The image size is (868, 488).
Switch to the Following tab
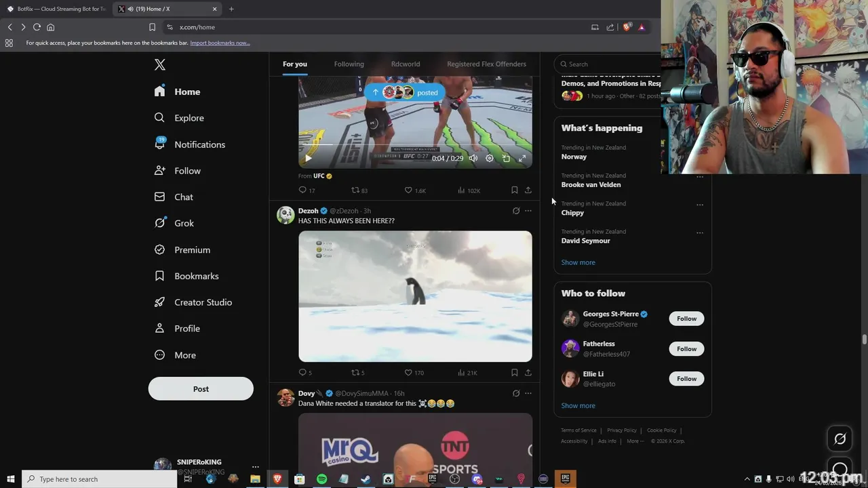point(349,64)
